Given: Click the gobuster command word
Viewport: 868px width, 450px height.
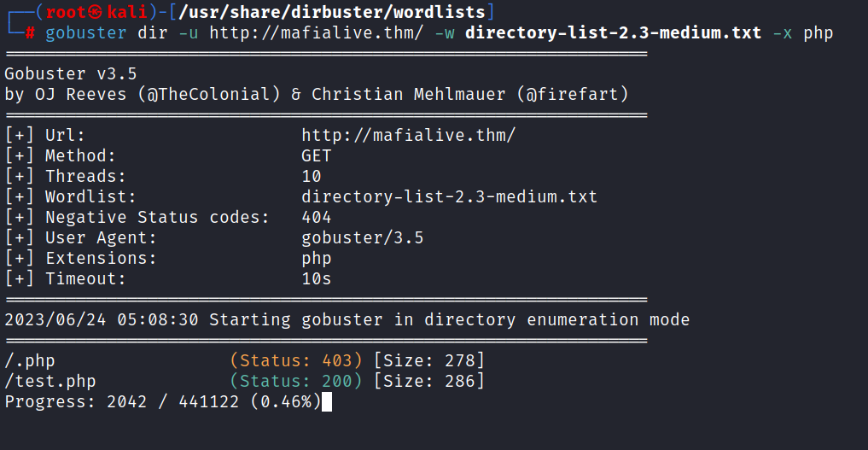Looking at the screenshot, I should click(x=86, y=33).
